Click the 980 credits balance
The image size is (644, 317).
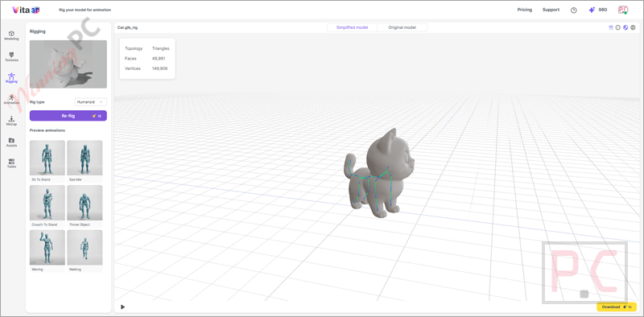602,10
